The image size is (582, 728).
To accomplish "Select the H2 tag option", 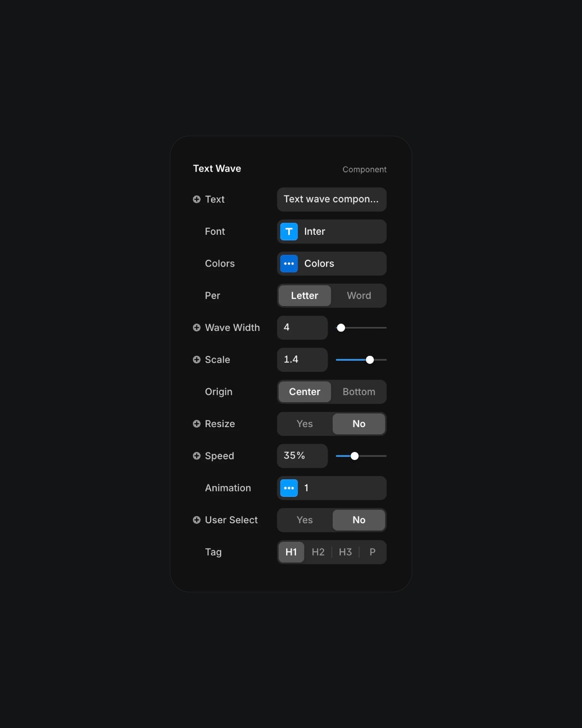I will tap(318, 551).
